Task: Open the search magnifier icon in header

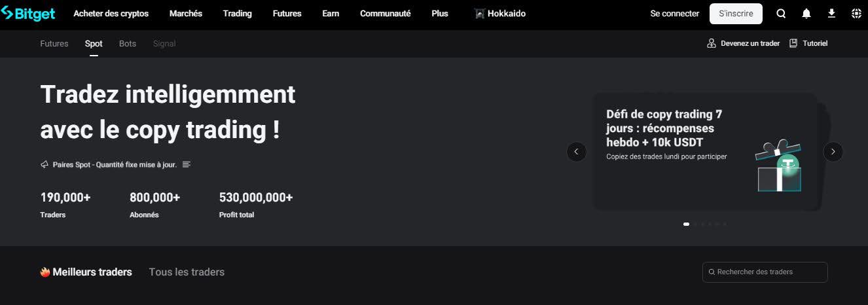Action: coord(782,14)
